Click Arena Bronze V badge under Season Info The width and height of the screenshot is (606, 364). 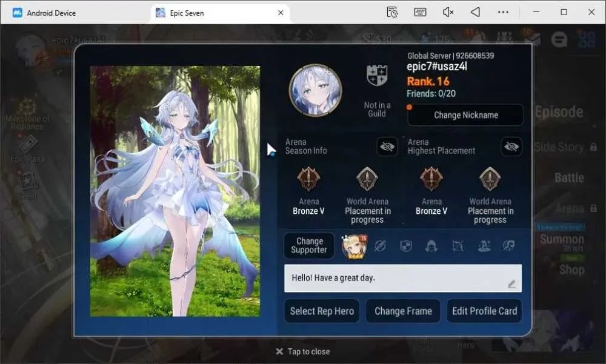308,179
